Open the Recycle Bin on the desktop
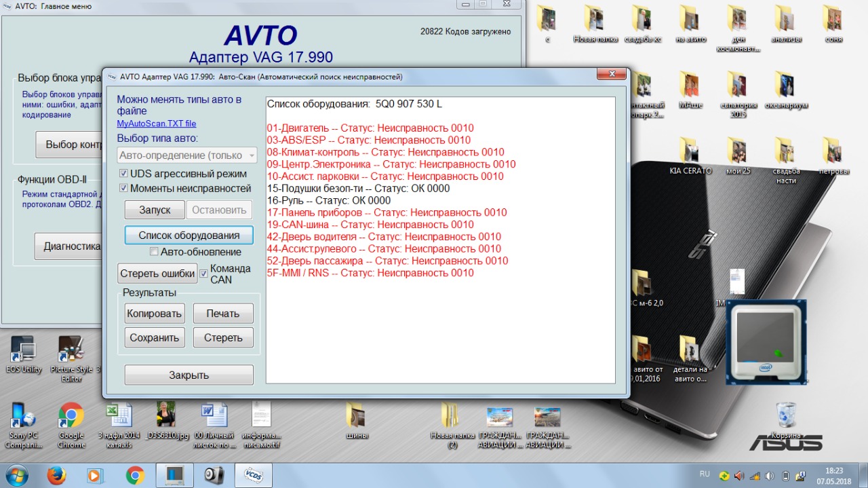868x488 pixels. point(785,417)
